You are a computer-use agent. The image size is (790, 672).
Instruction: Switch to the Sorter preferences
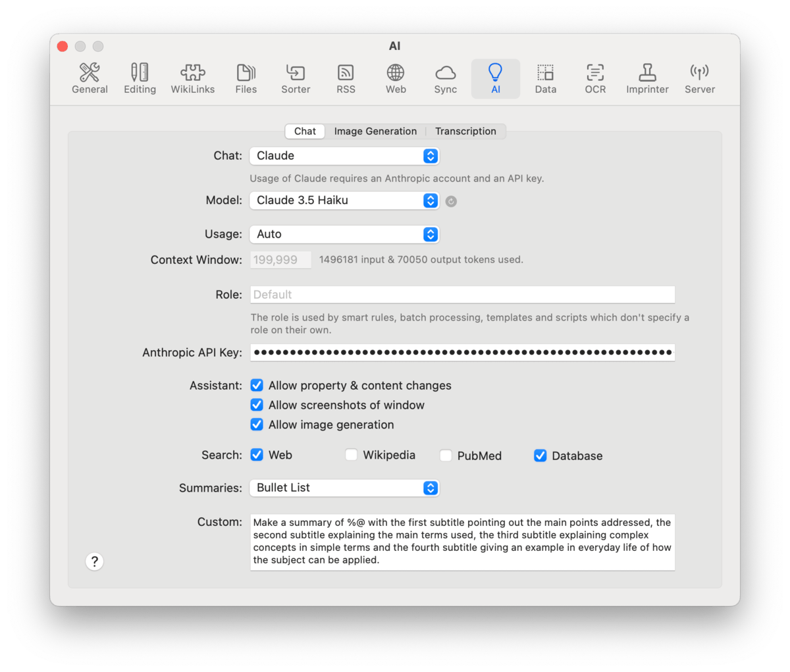[x=296, y=79]
